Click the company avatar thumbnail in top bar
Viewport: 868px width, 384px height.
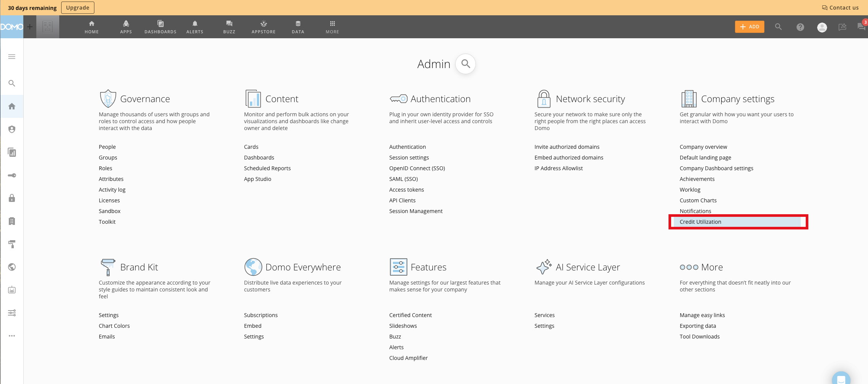point(48,27)
